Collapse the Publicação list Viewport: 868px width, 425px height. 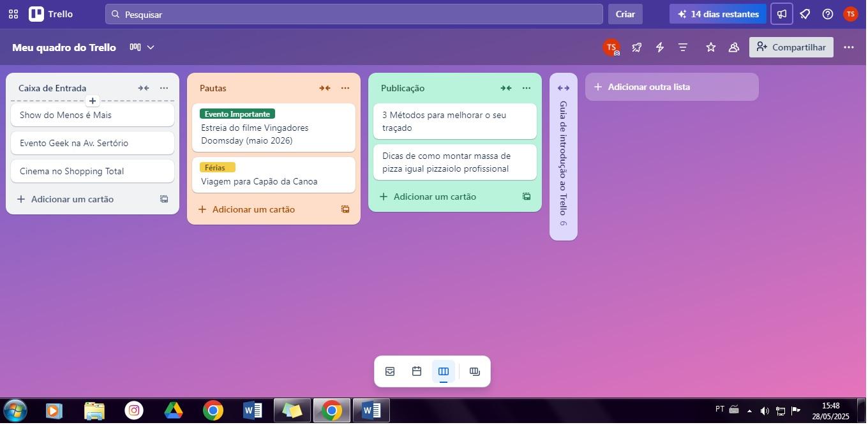click(506, 88)
